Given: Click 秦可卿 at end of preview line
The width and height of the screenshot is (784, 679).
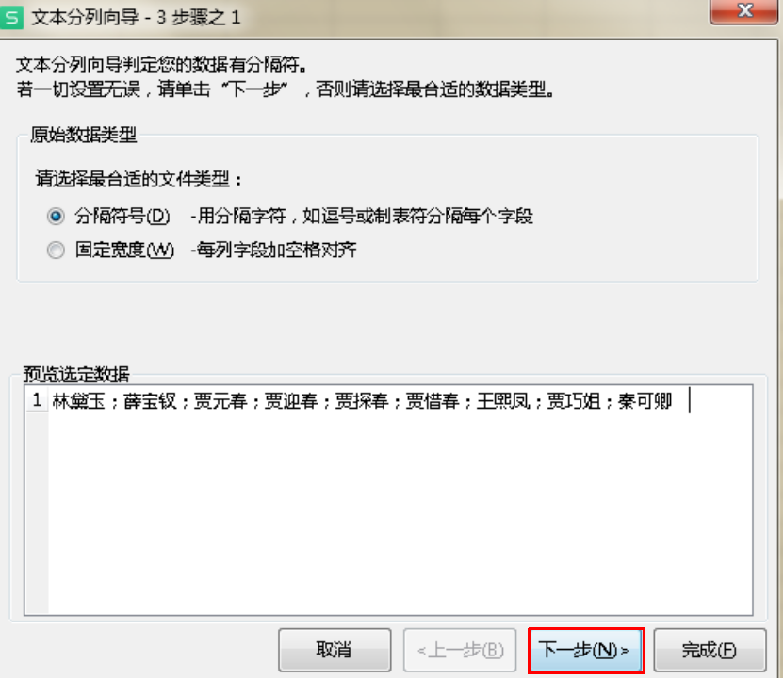Looking at the screenshot, I should tap(645, 401).
